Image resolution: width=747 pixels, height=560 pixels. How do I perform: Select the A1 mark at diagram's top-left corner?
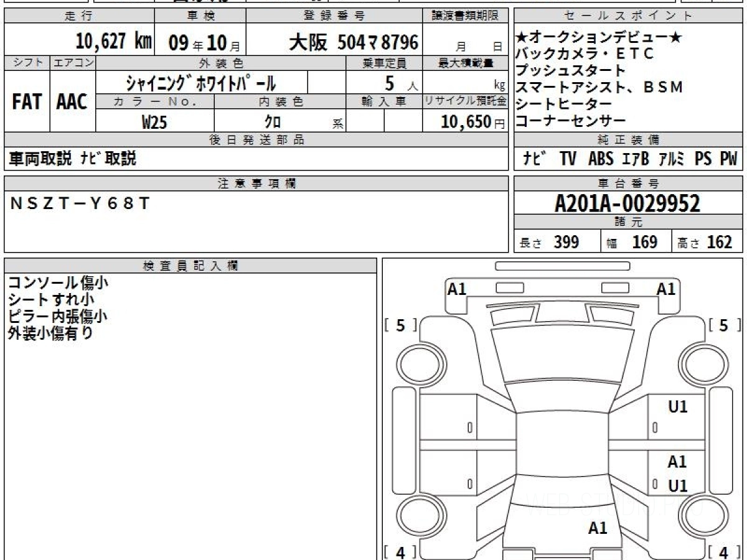(x=457, y=289)
